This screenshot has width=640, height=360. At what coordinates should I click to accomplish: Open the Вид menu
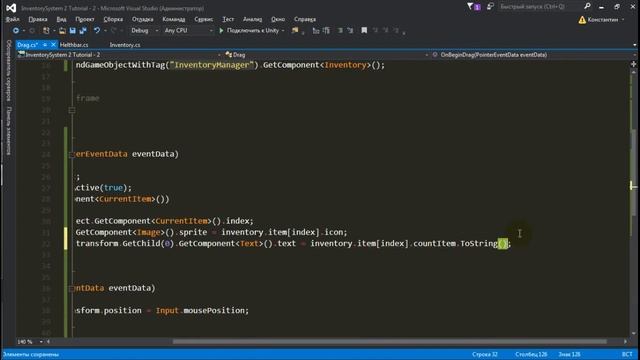click(61, 19)
